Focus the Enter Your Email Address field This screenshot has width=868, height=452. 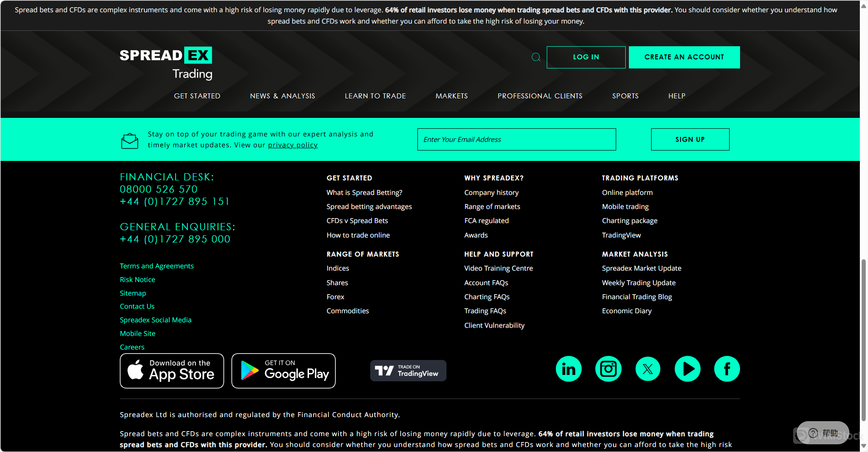point(517,139)
